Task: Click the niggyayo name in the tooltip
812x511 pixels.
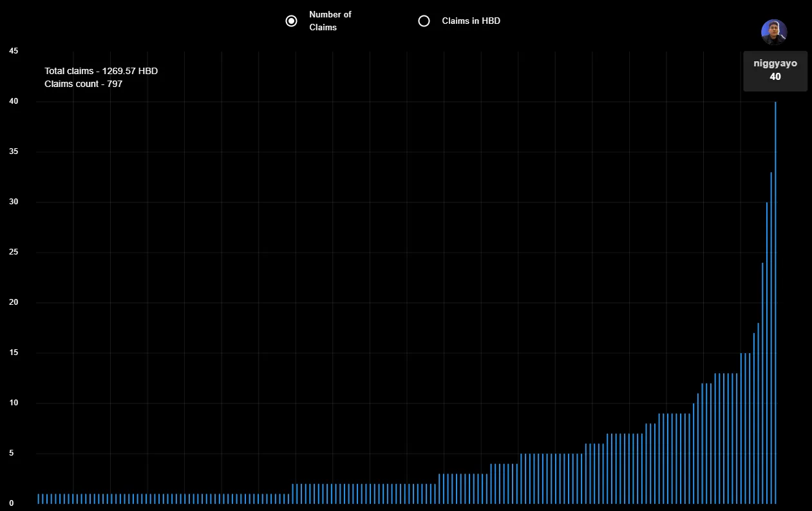Action: tap(775, 63)
